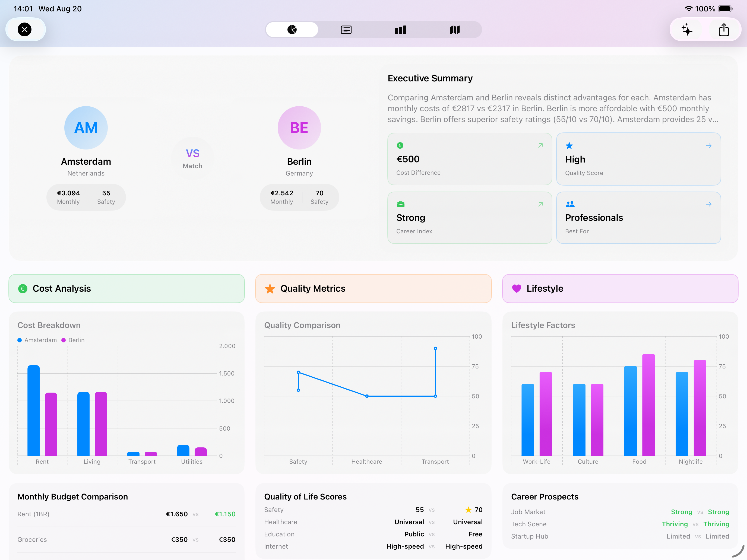
Task: Expand the Professionals Best For card arrow
Action: 708,204
